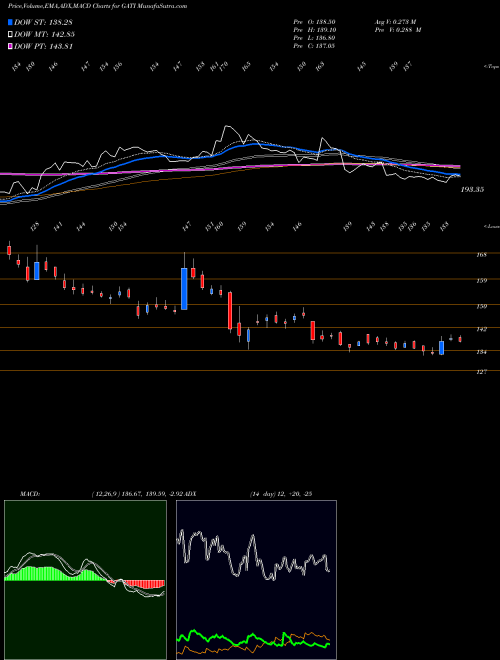Image resolution: width=500 pixels, height=660 pixels.
Task: Click the blue DOW ST legend swatch
Action: click(10, 22)
